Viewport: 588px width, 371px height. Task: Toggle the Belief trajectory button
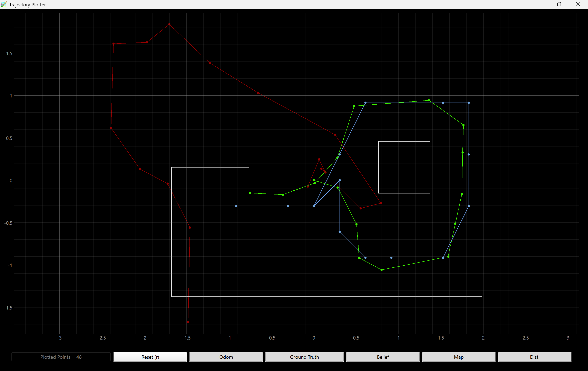(x=383, y=357)
